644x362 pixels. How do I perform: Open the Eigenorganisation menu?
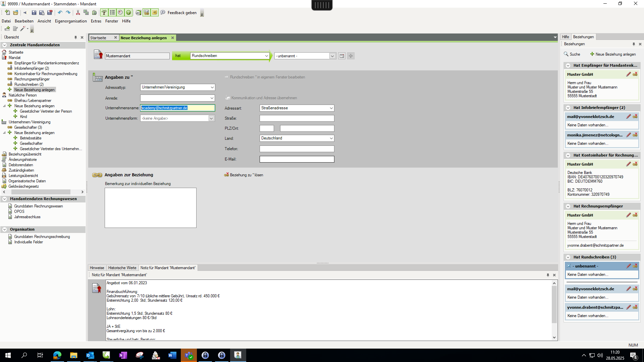[x=71, y=21]
